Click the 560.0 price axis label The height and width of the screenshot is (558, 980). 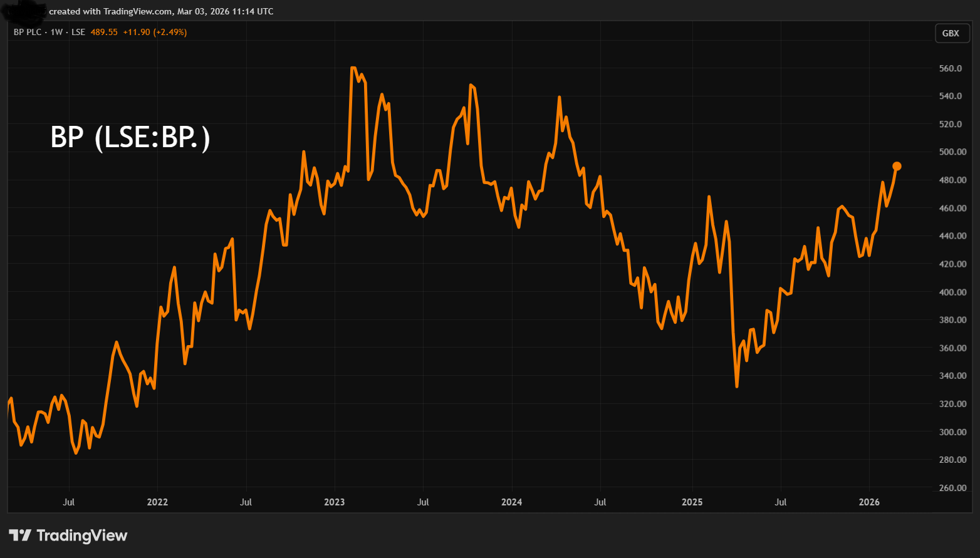point(951,68)
